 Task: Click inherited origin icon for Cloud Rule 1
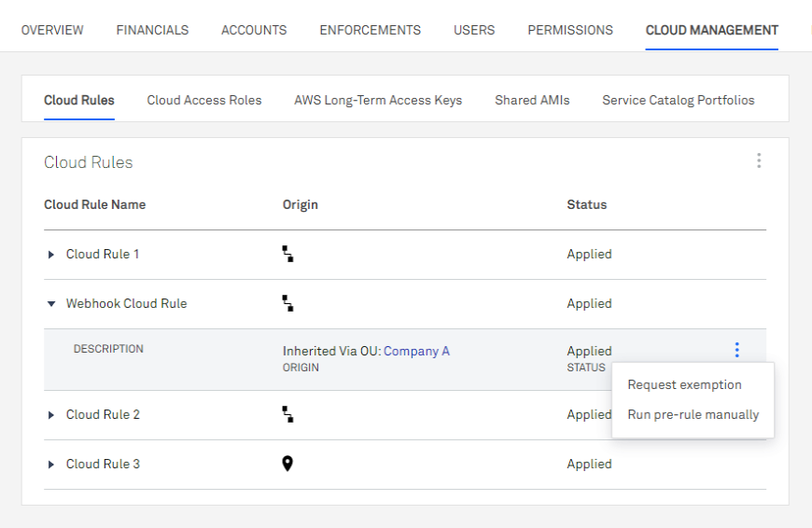(287, 254)
